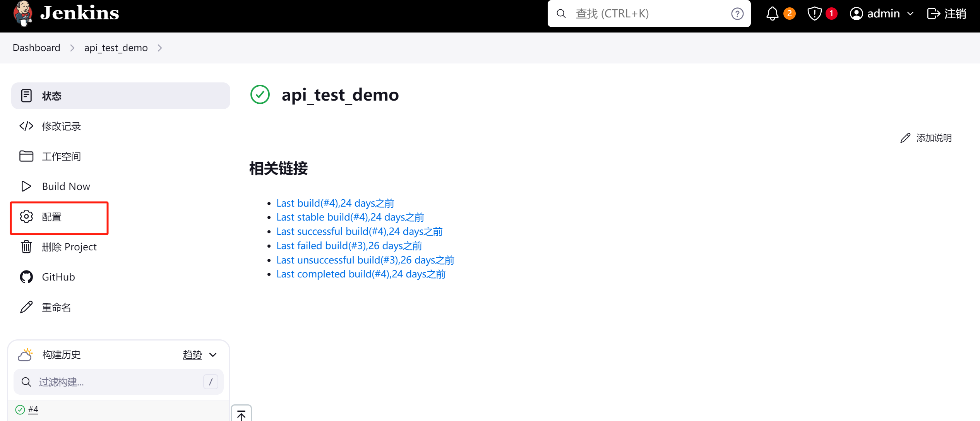The height and width of the screenshot is (421, 980).
Task: Open 修改记录 changes page
Action: 61,126
